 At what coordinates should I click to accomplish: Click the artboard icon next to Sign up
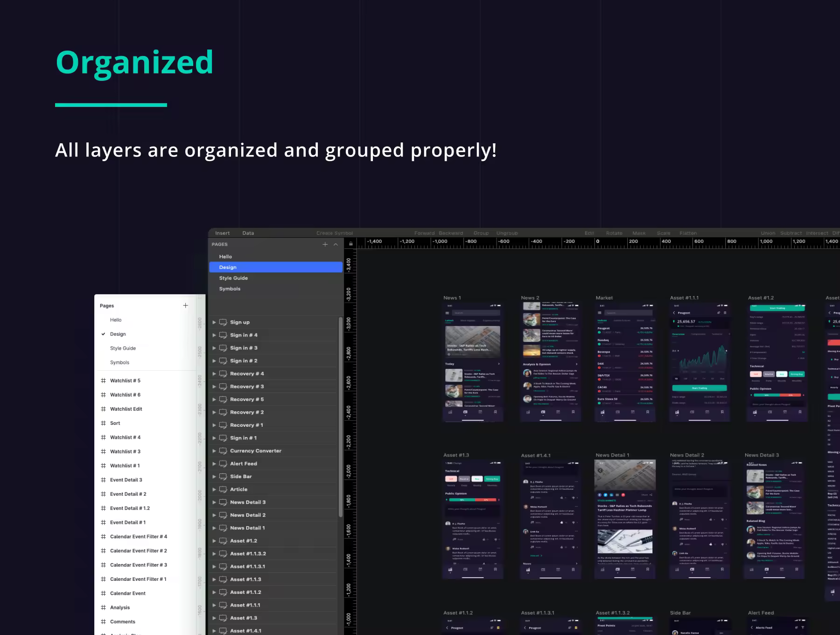pos(223,322)
